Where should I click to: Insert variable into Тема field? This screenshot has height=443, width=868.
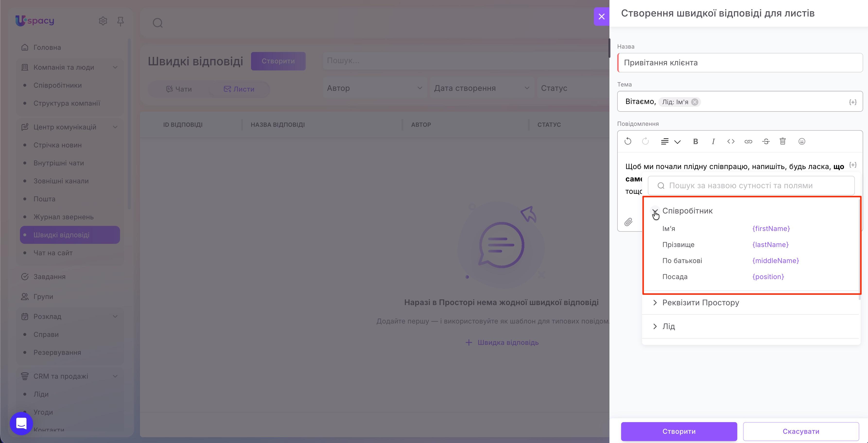point(852,102)
